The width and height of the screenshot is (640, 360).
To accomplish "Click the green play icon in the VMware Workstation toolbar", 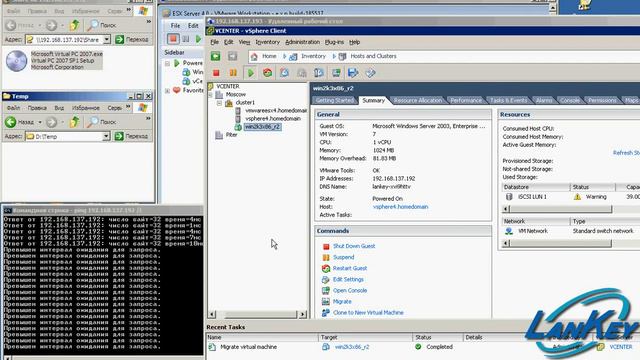I will 198,39.
